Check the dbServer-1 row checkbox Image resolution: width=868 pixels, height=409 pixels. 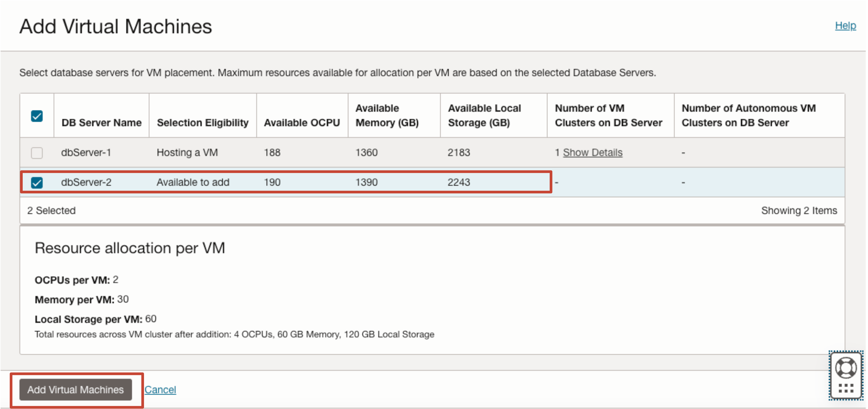pyautogui.click(x=37, y=153)
